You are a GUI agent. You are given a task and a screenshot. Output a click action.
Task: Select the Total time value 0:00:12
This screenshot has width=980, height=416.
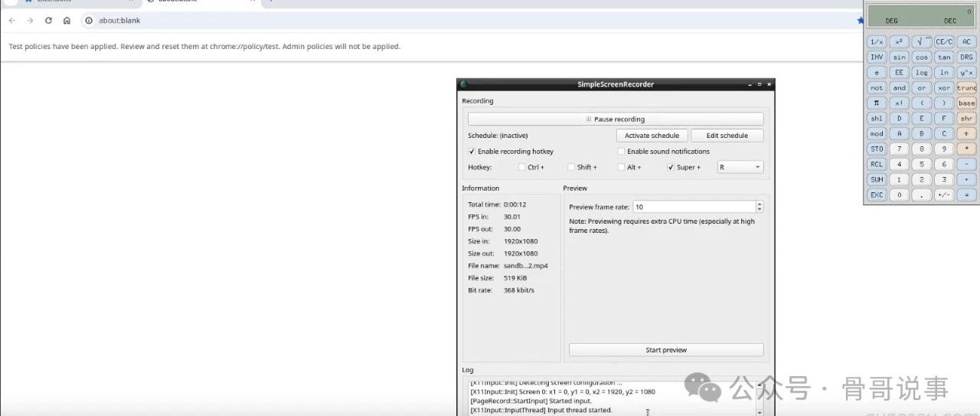(x=514, y=205)
